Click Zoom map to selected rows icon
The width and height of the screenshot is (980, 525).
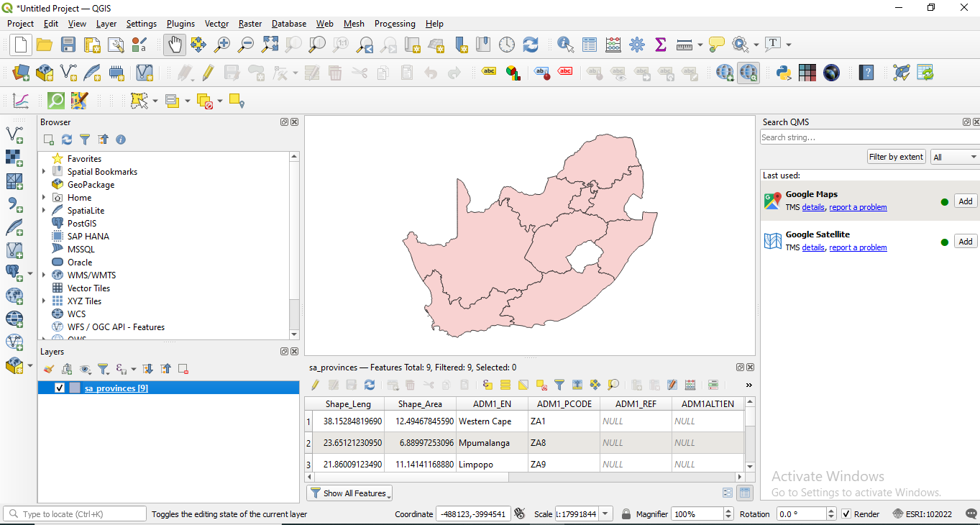coord(613,385)
